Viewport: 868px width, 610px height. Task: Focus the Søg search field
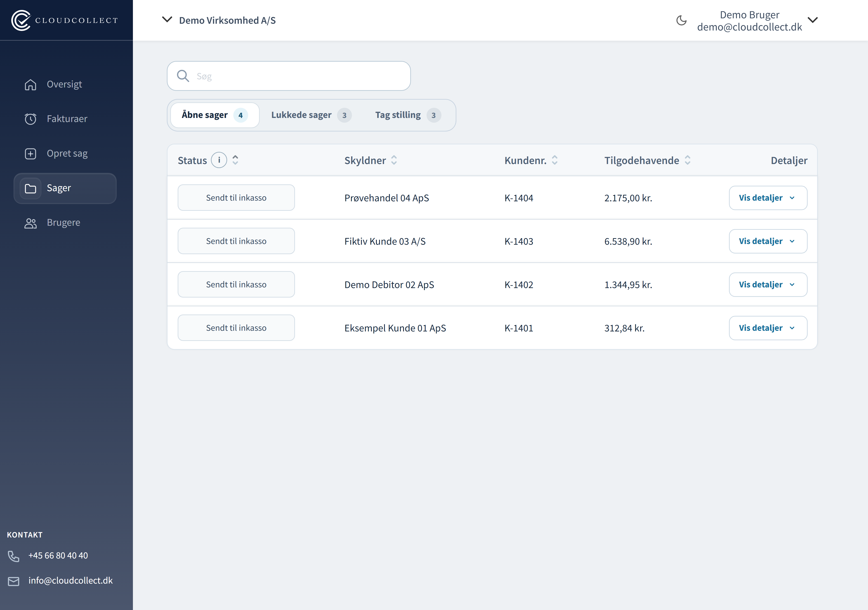[289, 76]
